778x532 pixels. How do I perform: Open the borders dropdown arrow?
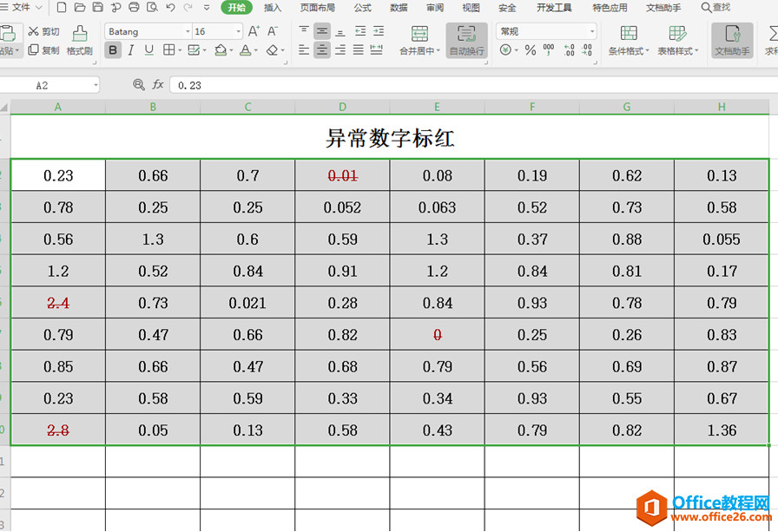(x=180, y=50)
